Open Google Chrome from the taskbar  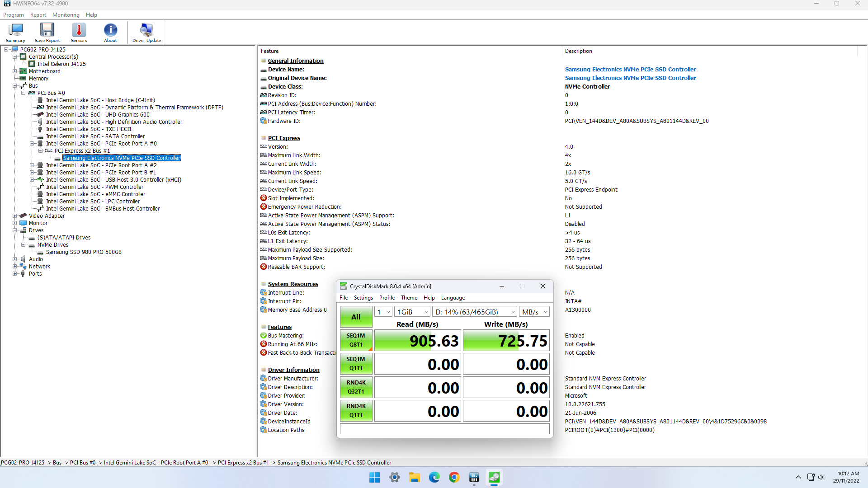click(x=454, y=477)
